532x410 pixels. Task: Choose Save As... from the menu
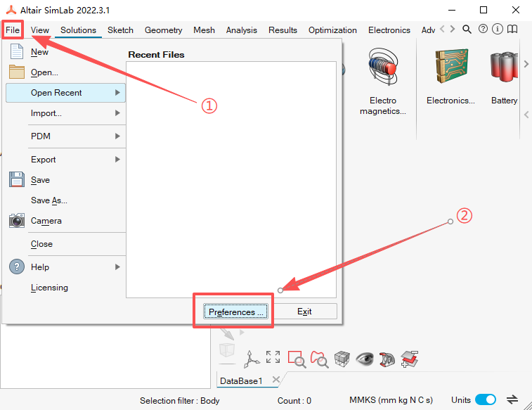coord(49,200)
